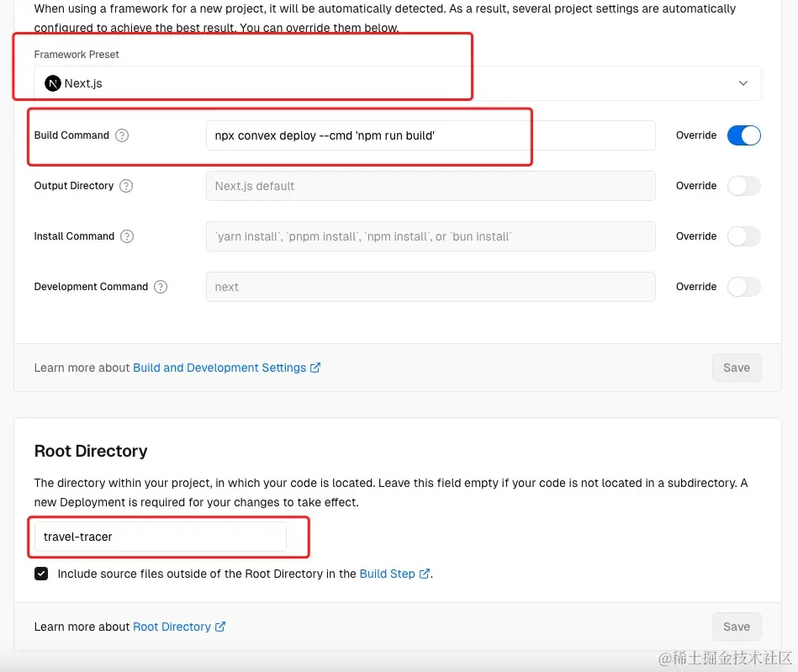Click the Install Command label text
The height and width of the screenshot is (672, 798).
[74, 236]
